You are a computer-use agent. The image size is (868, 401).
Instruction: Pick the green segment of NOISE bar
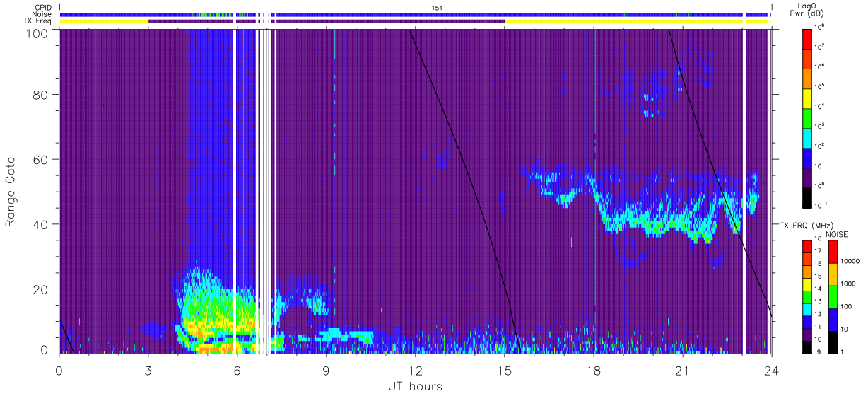(x=833, y=296)
